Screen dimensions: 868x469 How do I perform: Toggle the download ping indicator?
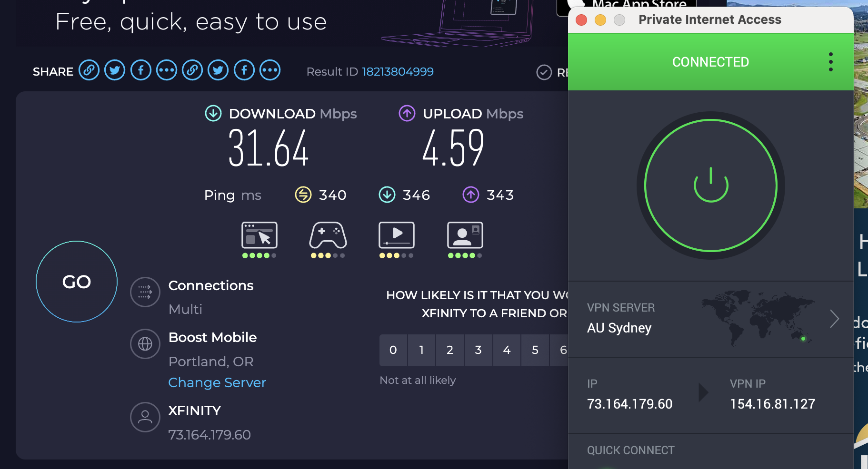(388, 195)
